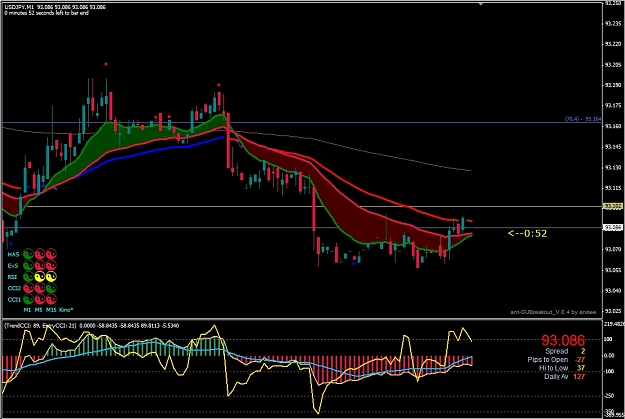Click the yellow <--0:52 countdown label
625x419 pixels.
point(527,234)
